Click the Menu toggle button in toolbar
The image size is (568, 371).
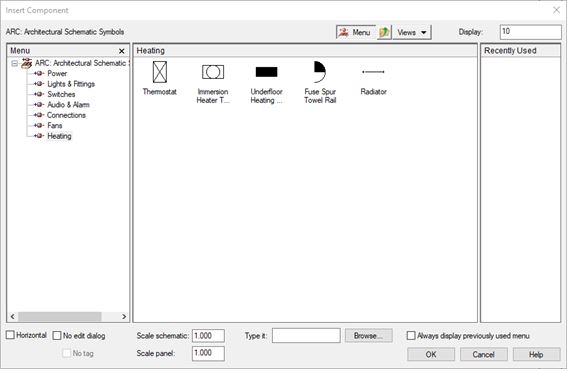click(x=355, y=32)
